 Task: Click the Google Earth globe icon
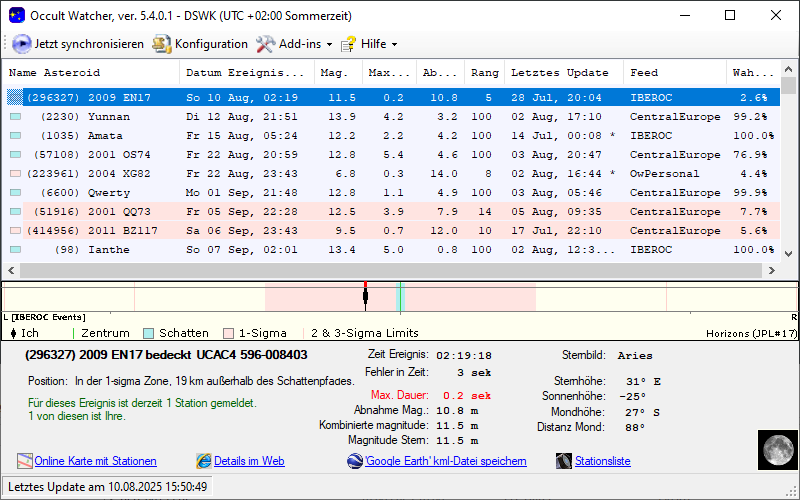(355, 461)
